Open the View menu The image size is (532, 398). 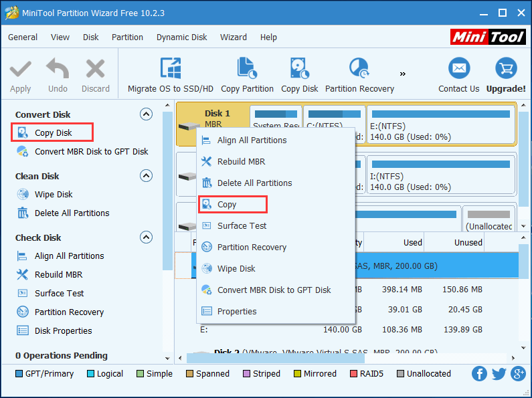60,37
